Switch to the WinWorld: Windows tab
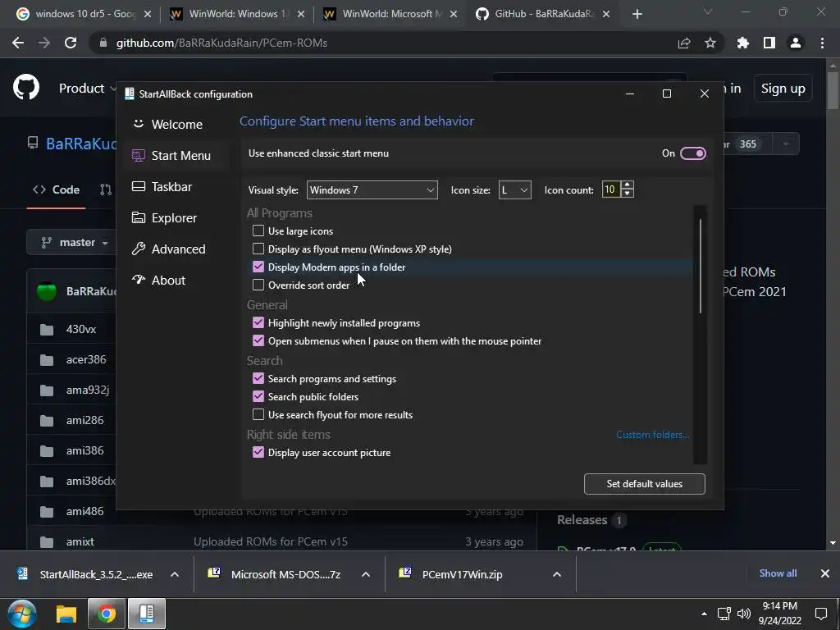The image size is (840, 630). pos(237,14)
